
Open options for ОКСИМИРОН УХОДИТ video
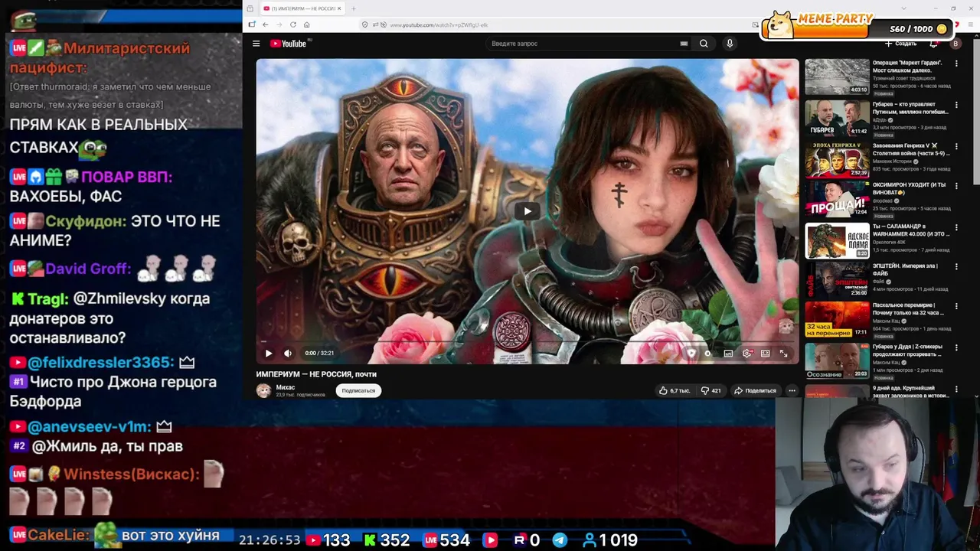click(956, 186)
